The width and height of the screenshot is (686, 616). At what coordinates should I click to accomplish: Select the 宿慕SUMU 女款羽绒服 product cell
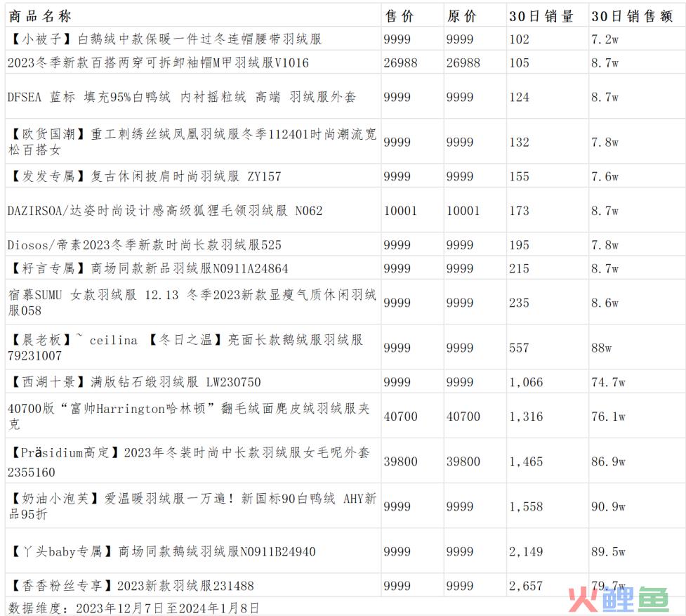tap(191, 303)
